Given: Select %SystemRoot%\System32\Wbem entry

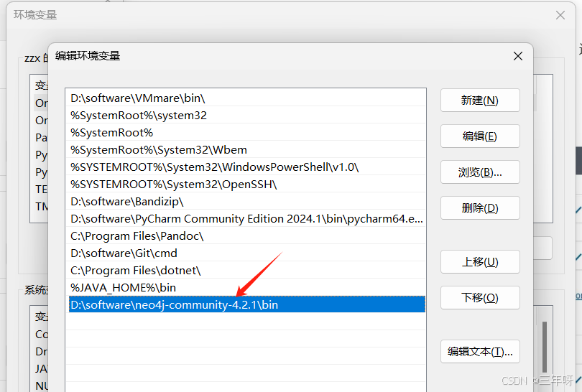Looking at the screenshot, I should tap(247, 149).
